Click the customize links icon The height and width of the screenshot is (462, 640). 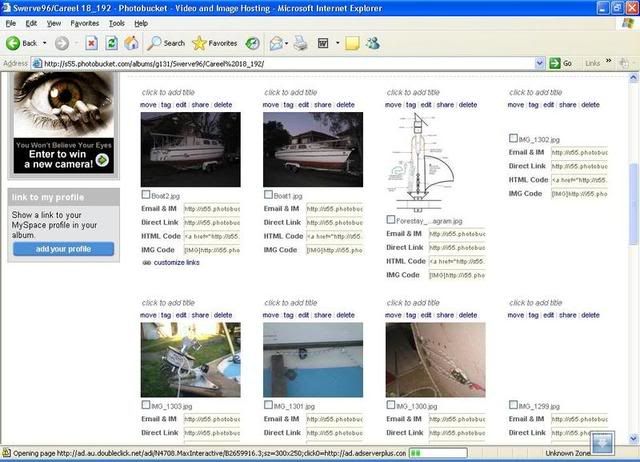point(147,262)
